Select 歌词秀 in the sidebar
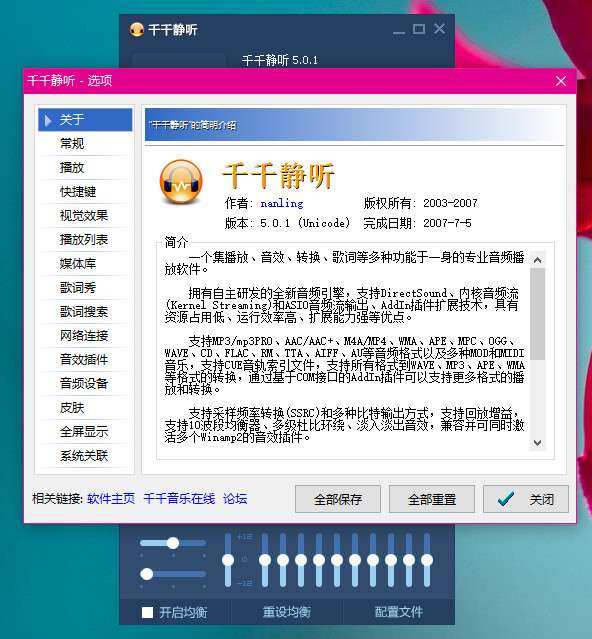 point(85,288)
